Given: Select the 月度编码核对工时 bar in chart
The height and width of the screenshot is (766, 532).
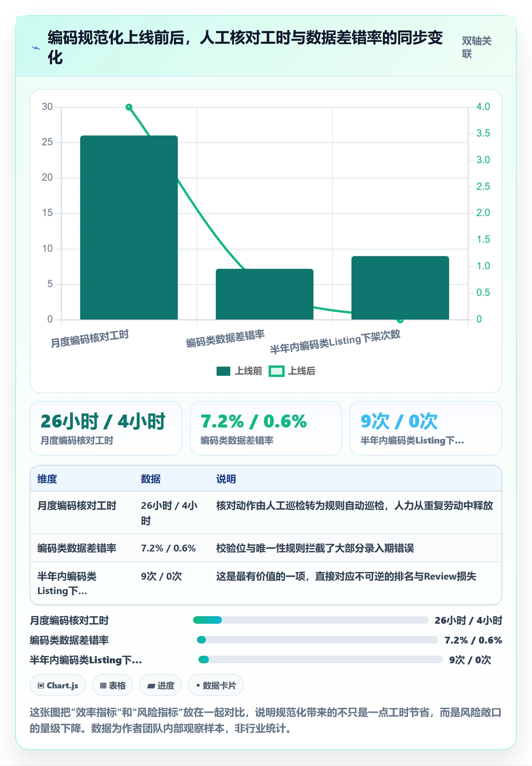Looking at the screenshot, I should tap(129, 227).
